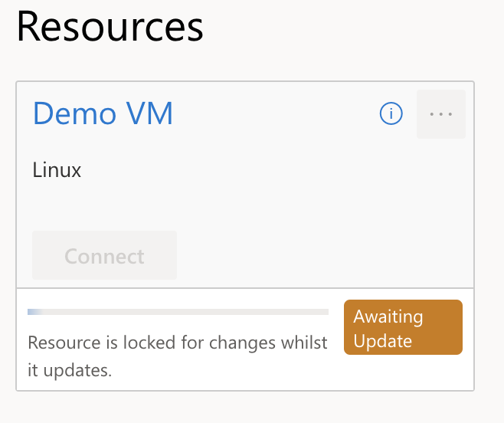Open the Demo VM resource link
This screenshot has height=423, width=504.
pyautogui.click(x=103, y=113)
